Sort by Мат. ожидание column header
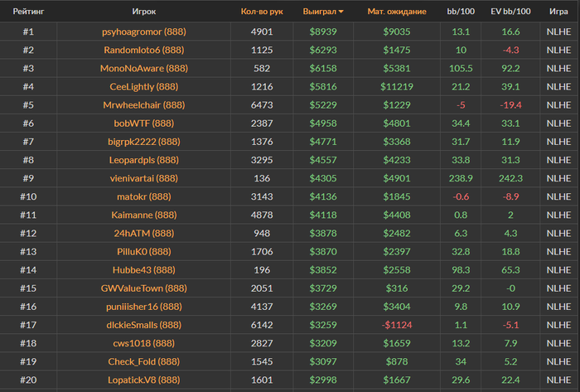The height and width of the screenshot is (392, 580). point(397,12)
